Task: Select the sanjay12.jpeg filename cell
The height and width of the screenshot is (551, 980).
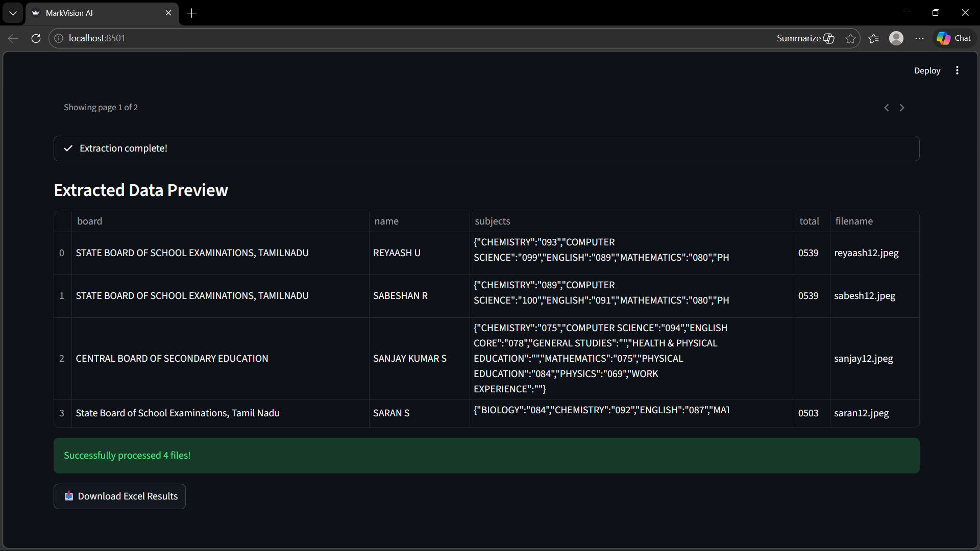Action: coord(864,359)
